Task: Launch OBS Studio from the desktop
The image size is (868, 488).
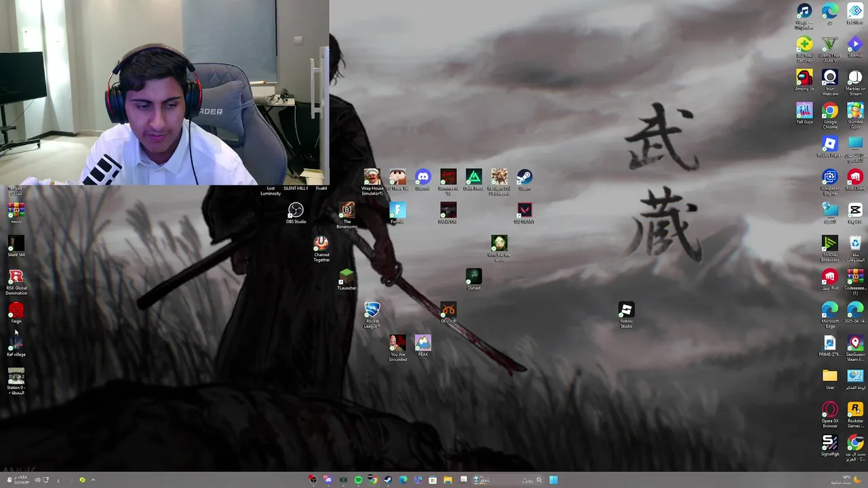Action: pos(296,213)
